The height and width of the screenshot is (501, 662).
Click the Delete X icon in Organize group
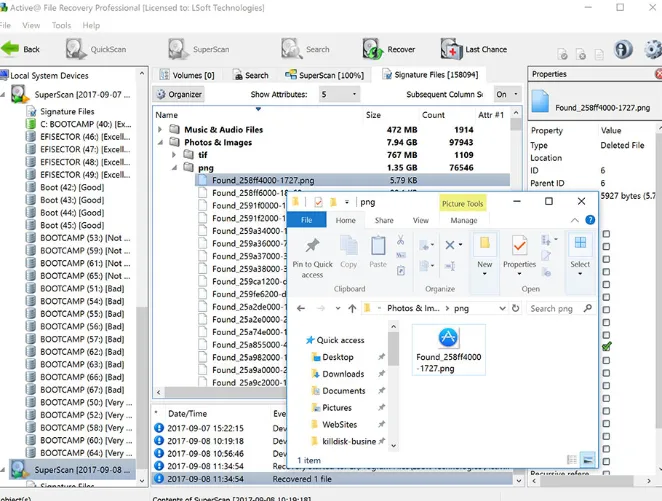[x=450, y=245]
